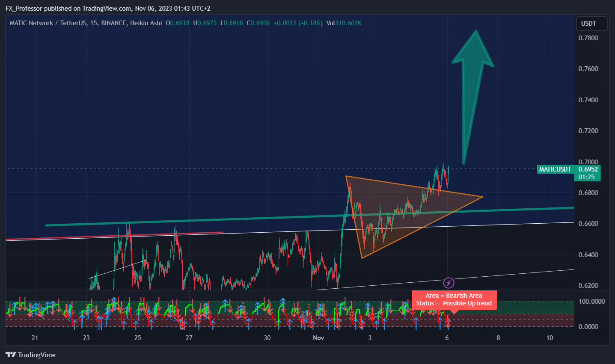This screenshot has width=615, height=364.
Task: Click the Vol 310.602K value
Action: point(344,23)
